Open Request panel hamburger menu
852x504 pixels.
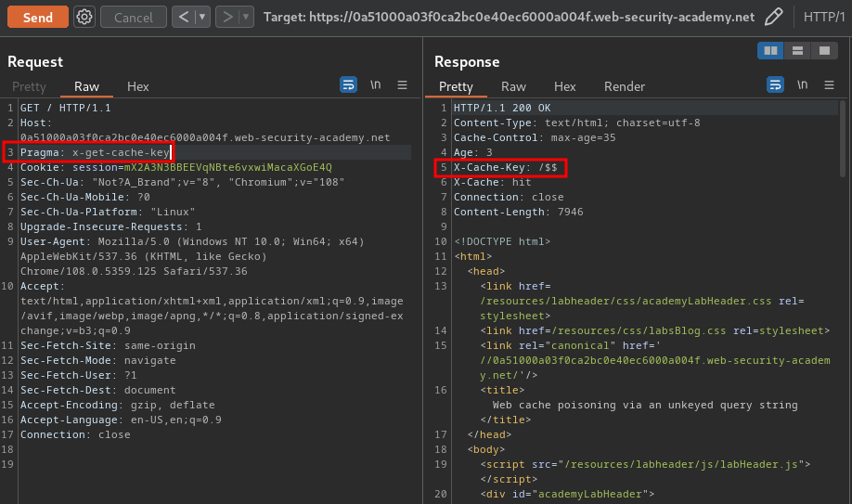[402, 84]
